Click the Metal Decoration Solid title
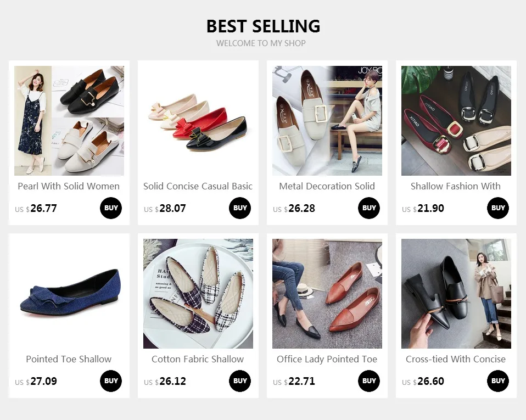526x420 pixels. (x=327, y=186)
